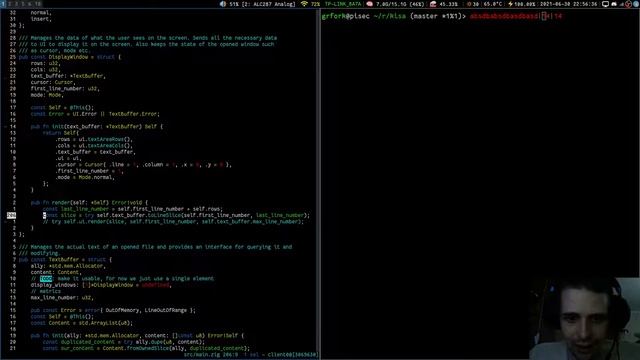Click the brightness icon beside 30
The width and height of the screenshot is (640, 360).
[469, 4]
